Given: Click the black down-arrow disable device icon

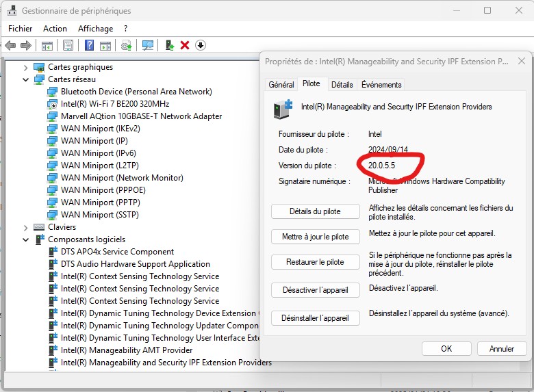Looking at the screenshot, I should point(201,45).
